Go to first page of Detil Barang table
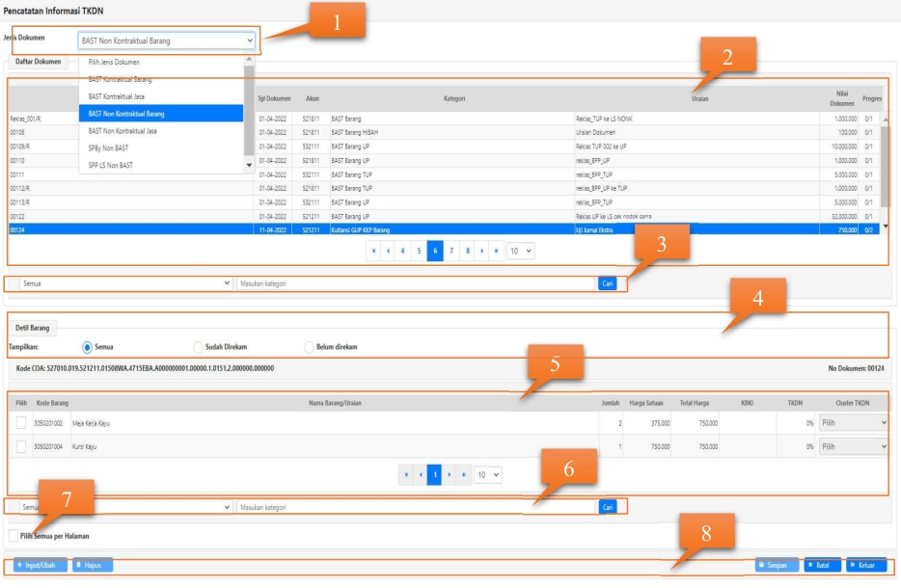This screenshot has width=901, height=588. point(406,475)
